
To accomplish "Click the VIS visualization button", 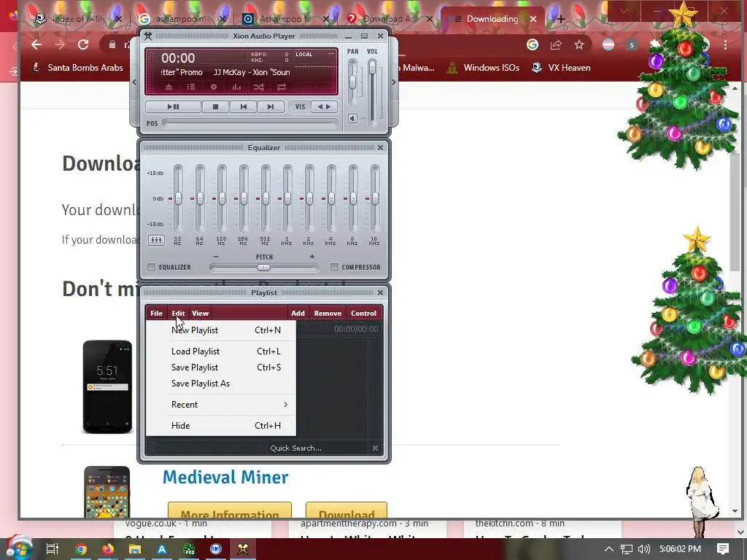I will pyautogui.click(x=300, y=106).
